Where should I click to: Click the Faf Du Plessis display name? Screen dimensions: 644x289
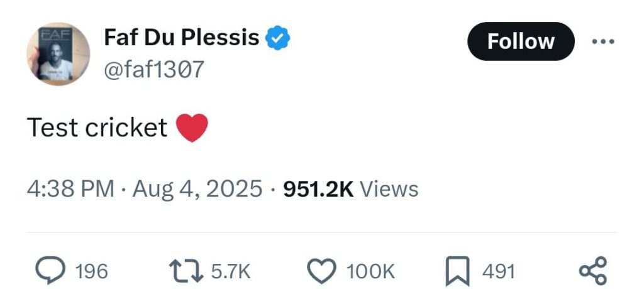[181, 38]
